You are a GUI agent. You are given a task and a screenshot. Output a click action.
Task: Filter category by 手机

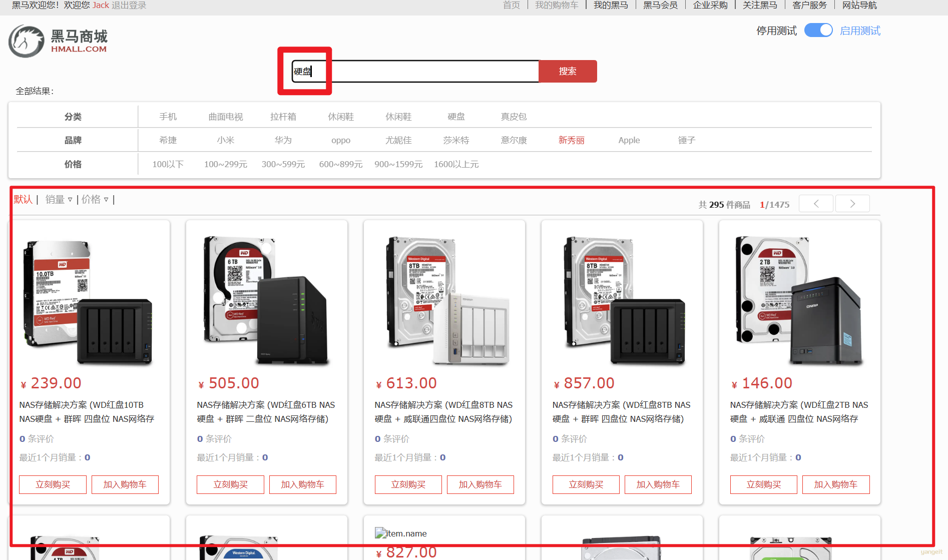168,117
